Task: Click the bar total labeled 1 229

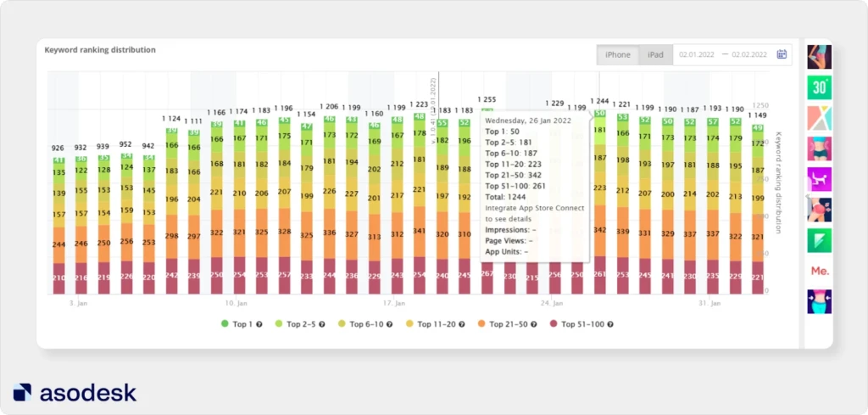Action: click(554, 103)
